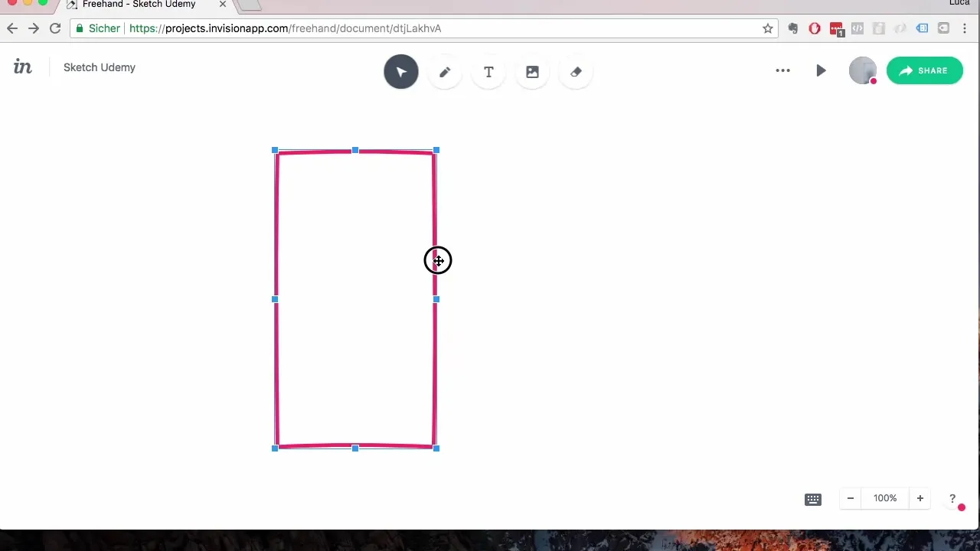The width and height of the screenshot is (980, 551).
Task: Open the grey tag extension
Action: click(x=944, y=28)
